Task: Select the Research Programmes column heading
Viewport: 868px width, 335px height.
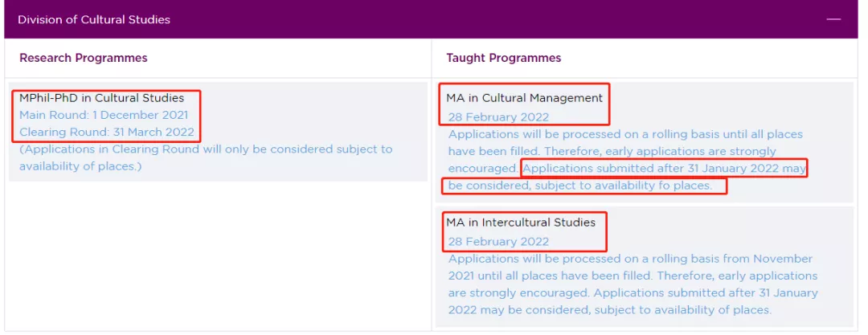Action: [84, 58]
